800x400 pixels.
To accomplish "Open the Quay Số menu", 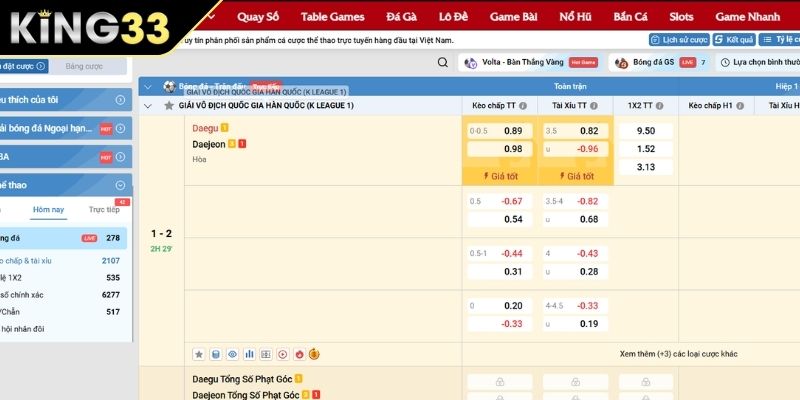I will click(x=258, y=17).
